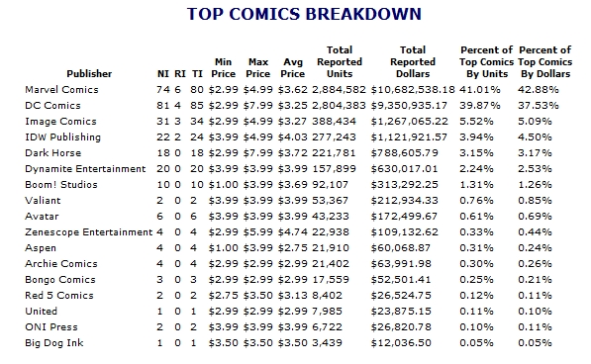The image size is (591, 364).
Task: Select DC Comics 2,804,383 units cell
Action: click(339, 106)
